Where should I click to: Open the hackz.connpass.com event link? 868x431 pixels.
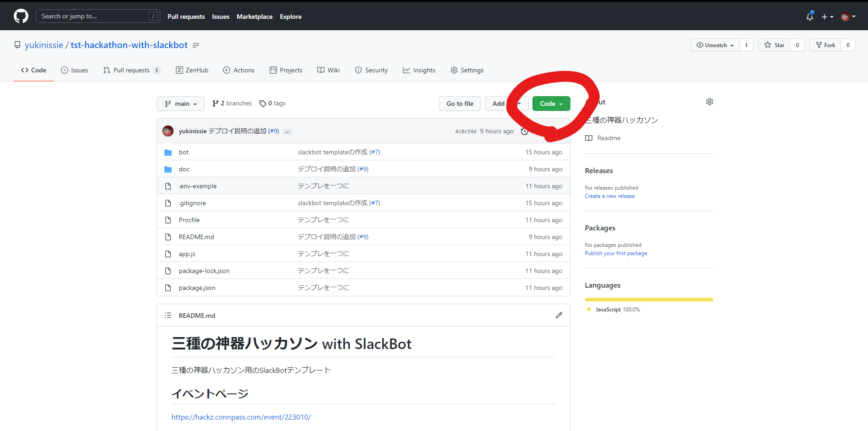[241, 417]
